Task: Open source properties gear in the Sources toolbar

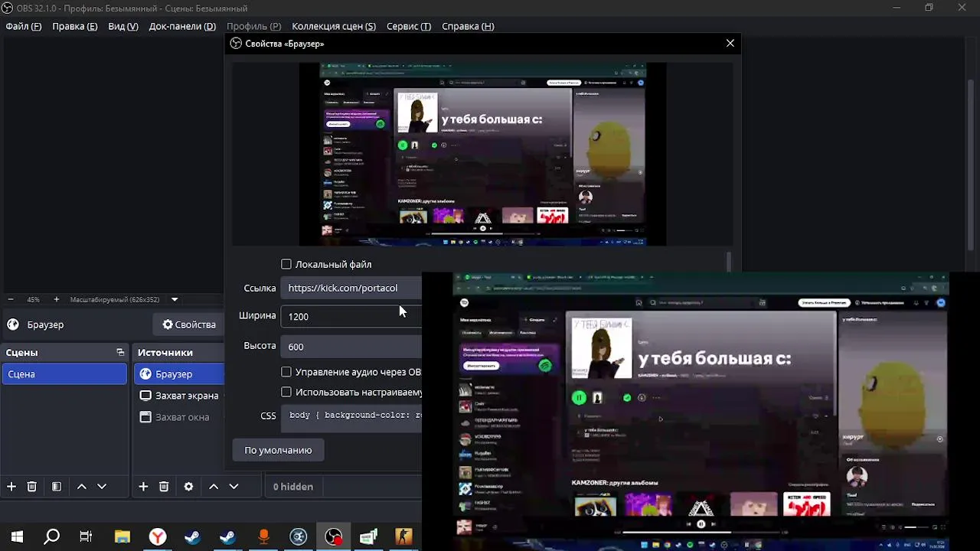Action: click(x=188, y=487)
